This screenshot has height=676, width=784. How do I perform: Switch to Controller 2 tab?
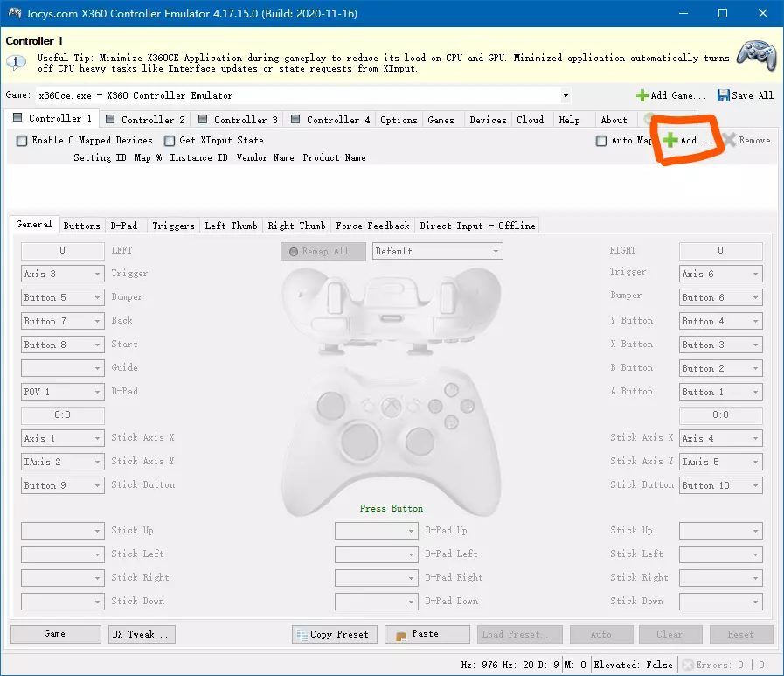(146, 120)
